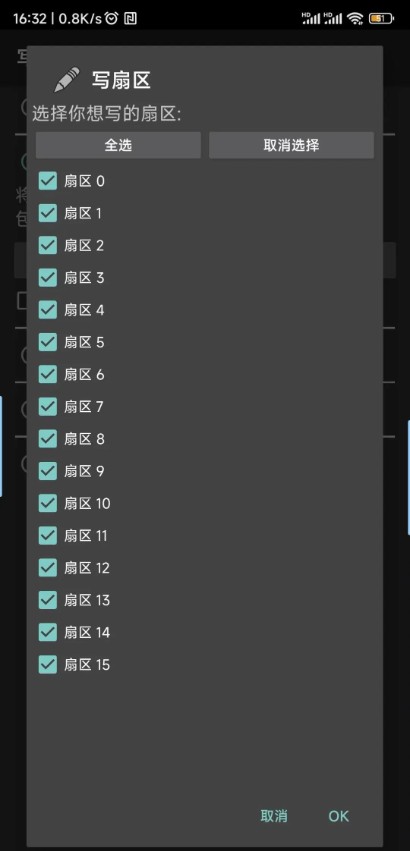Uncheck the 扇区 1 checkbox
This screenshot has width=410, height=851.
48,213
